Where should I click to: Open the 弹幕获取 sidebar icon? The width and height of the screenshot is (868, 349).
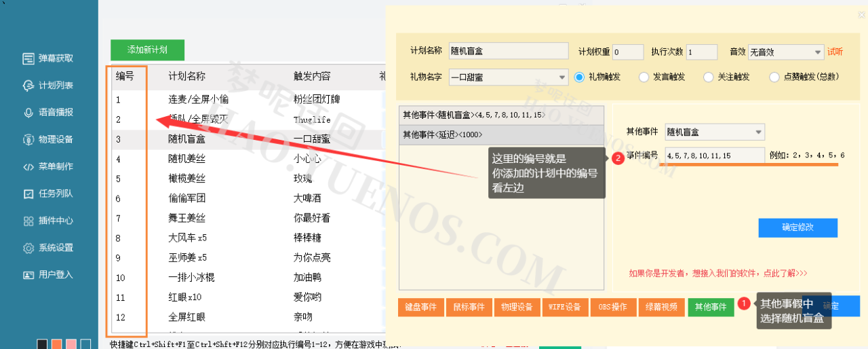point(28,58)
